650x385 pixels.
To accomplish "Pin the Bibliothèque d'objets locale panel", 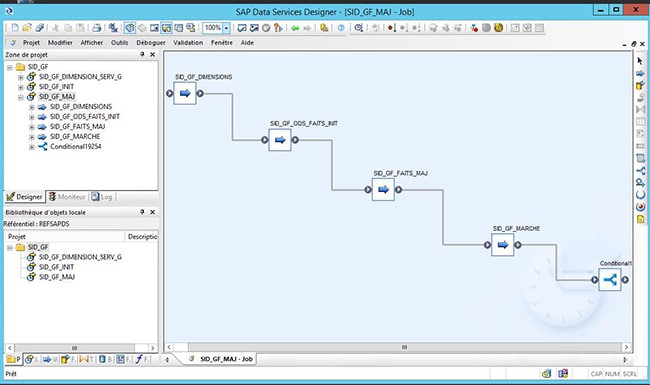I will (142, 212).
